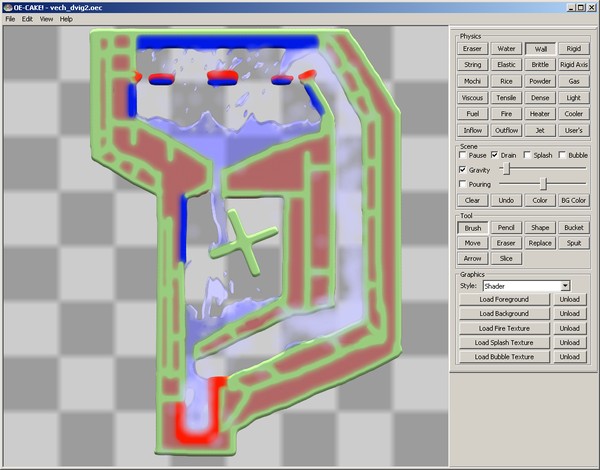
Task: Select the Pencil drawing tool
Action: click(x=507, y=228)
